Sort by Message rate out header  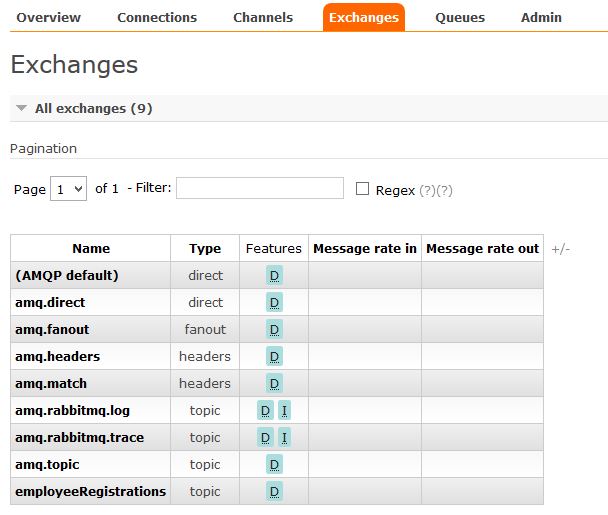(x=482, y=249)
